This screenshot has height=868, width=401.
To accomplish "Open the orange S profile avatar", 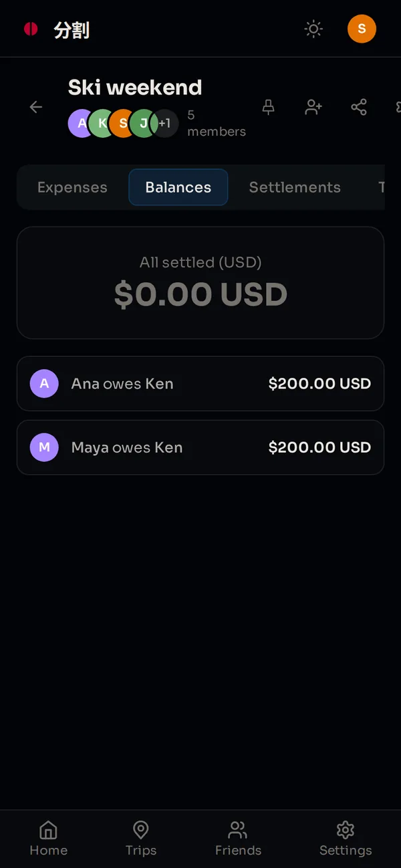I will [x=362, y=29].
